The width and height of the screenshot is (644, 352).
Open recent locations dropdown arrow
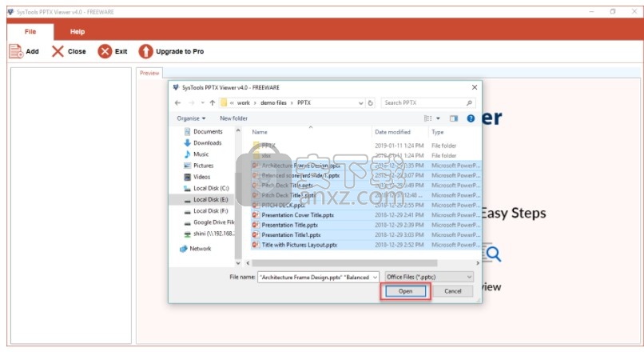pyautogui.click(x=202, y=103)
